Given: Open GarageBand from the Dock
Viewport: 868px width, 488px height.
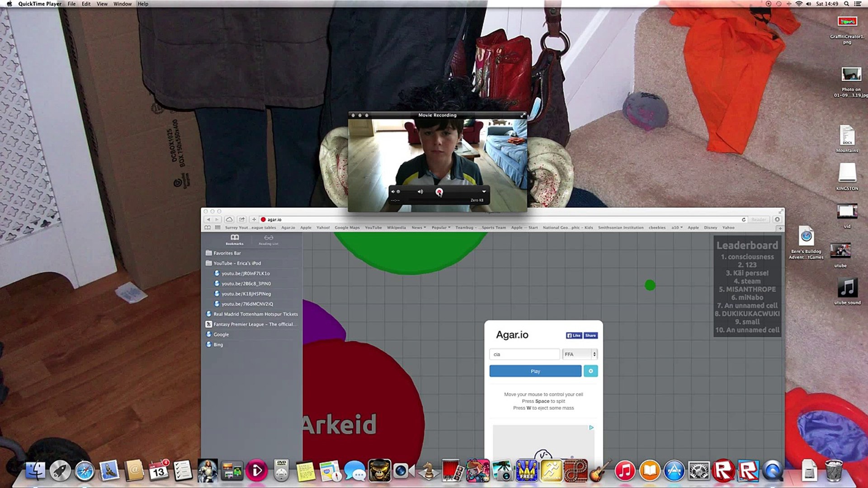Looking at the screenshot, I should click(x=600, y=471).
